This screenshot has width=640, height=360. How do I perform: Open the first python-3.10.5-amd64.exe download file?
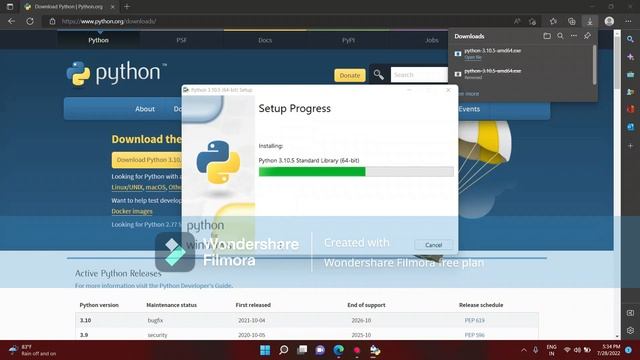point(493,51)
